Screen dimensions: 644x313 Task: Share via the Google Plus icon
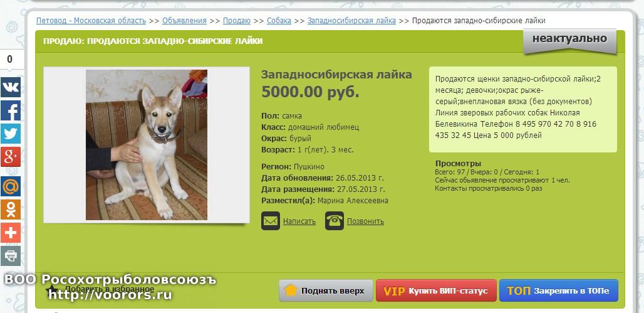(11, 157)
